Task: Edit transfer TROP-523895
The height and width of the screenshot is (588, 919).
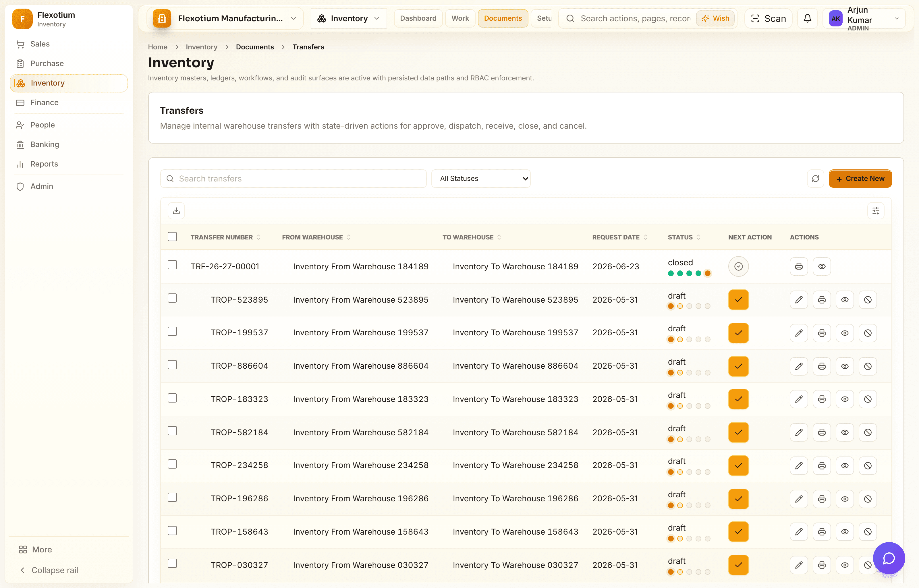Action: tap(799, 300)
